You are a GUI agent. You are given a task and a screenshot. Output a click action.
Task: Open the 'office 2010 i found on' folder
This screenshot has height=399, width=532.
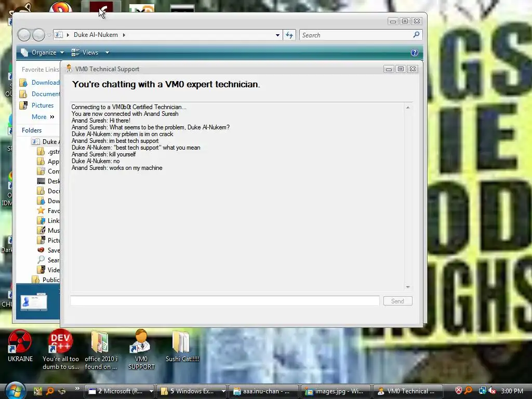pyautogui.click(x=101, y=350)
